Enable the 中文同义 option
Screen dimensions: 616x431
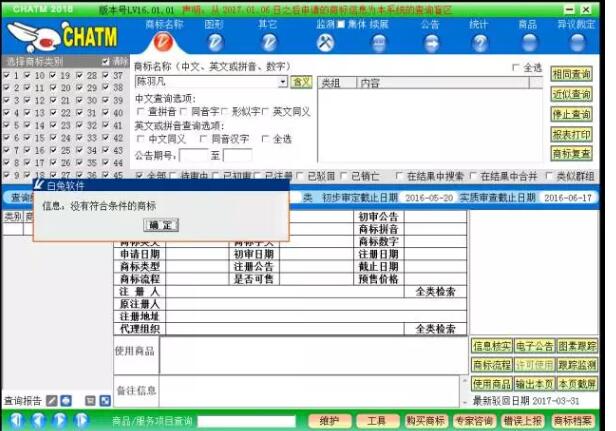click(140, 139)
